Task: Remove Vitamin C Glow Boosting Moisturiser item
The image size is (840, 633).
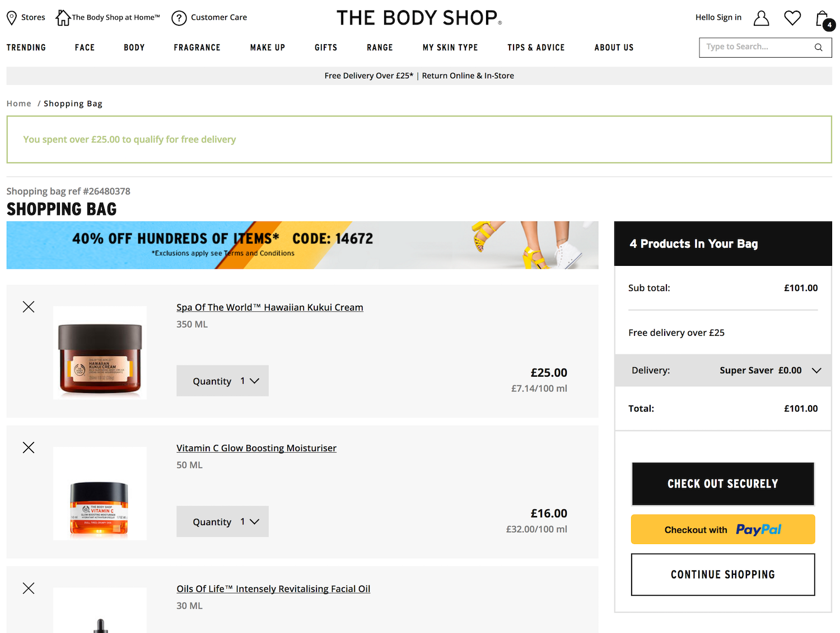Action: [29, 447]
